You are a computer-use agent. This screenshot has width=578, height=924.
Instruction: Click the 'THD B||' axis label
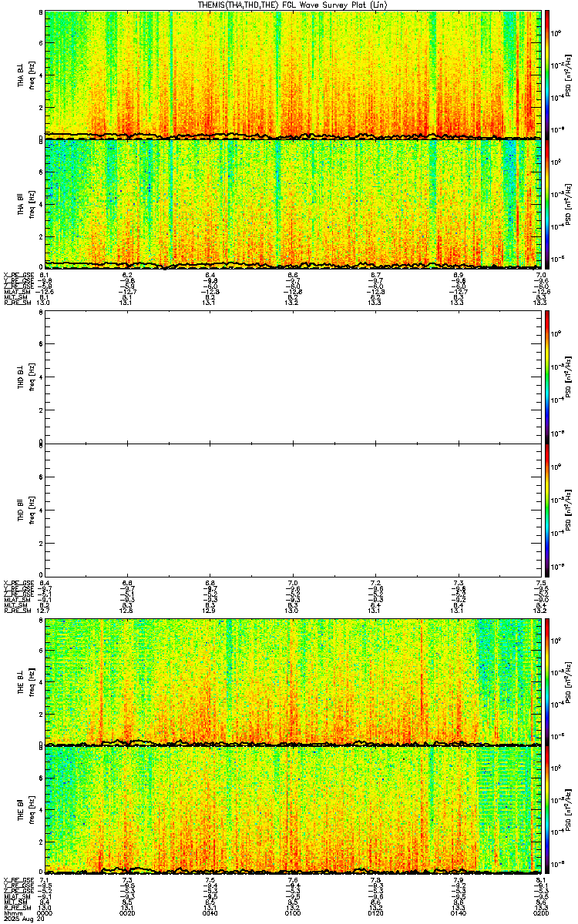pyautogui.click(x=22, y=509)
